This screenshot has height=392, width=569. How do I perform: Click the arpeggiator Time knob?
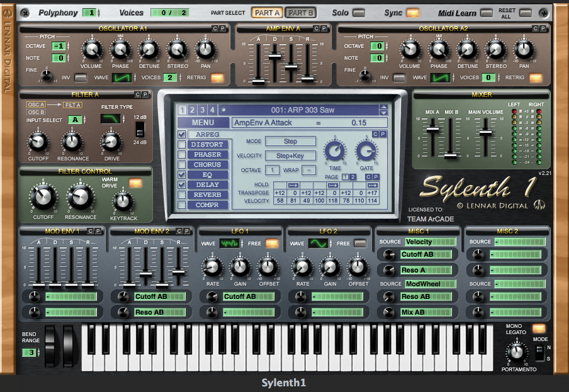coord(335,151)
